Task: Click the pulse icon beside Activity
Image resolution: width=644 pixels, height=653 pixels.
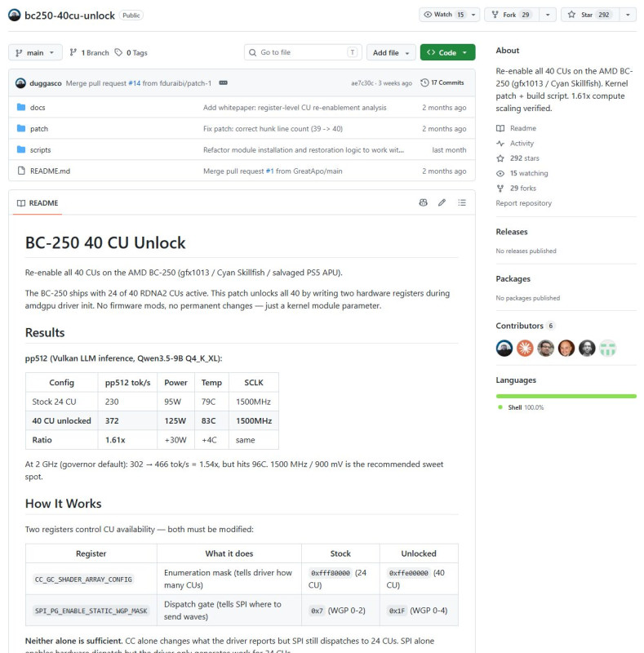Action: [x=500, y=144]
